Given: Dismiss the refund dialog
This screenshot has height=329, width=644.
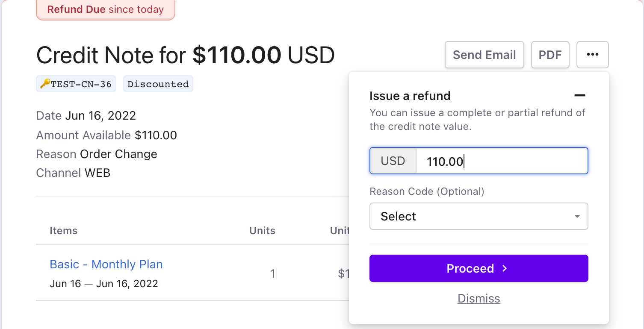Looking at the screenshot, I should [479, 298].
